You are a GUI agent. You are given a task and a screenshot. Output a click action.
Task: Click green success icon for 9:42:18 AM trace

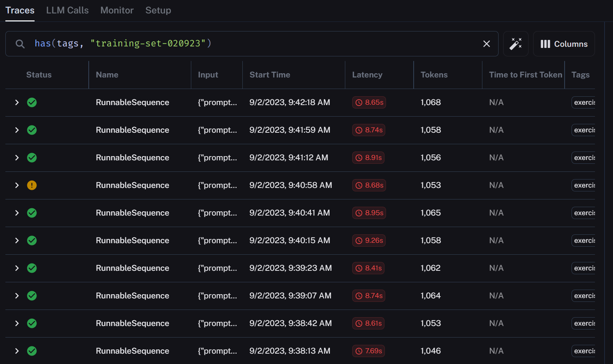coord(32,102)
